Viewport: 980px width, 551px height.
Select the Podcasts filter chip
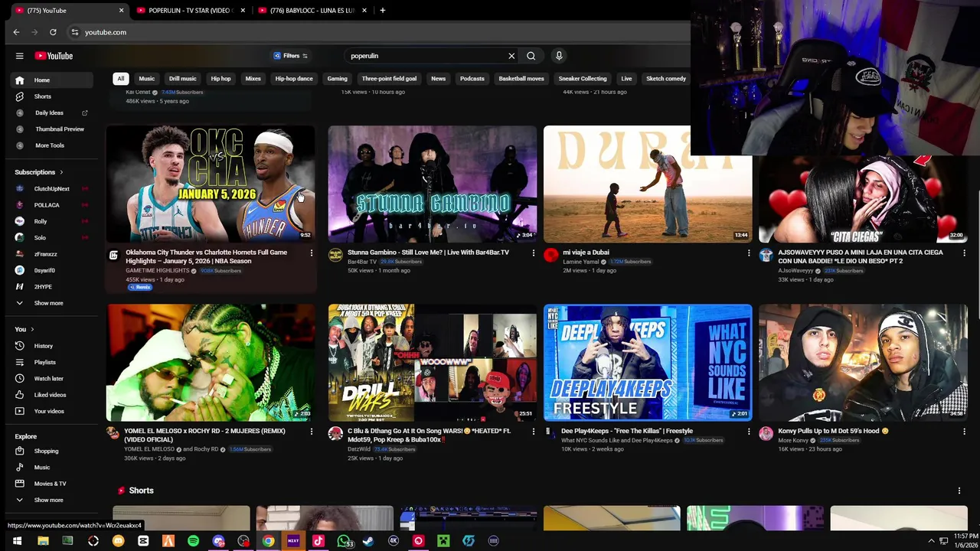pos(472,78)
